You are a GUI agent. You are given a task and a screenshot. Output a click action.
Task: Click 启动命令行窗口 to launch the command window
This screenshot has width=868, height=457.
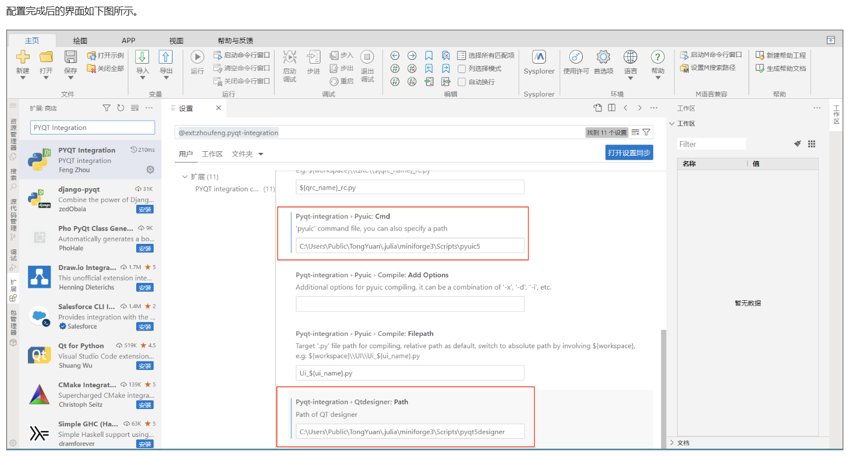242,55
